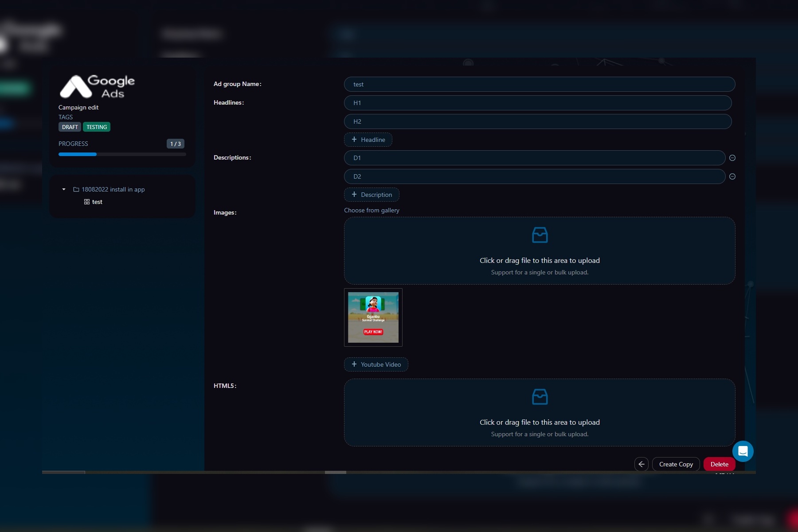Image resolution: width=798 pixels, height=532 pixels.
Task: Click the Google Ads logo
Action: (98, 86)
